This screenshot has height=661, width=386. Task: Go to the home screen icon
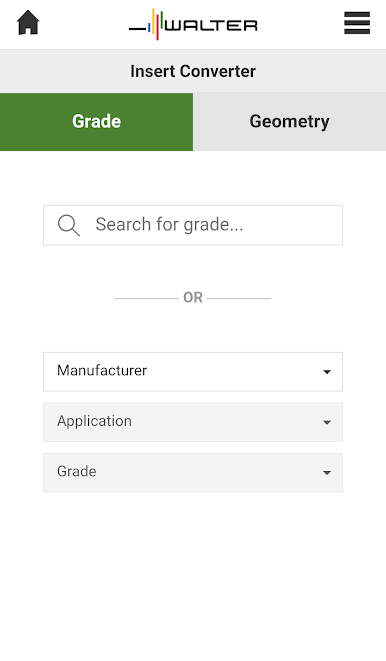[28, 23]
